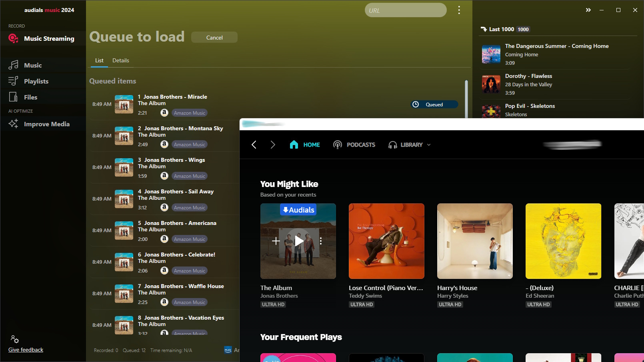Image resolution: width=644 pixels, height=362 pixels.
Task: Switch to the List tab
Action: (x=99, y=60)
